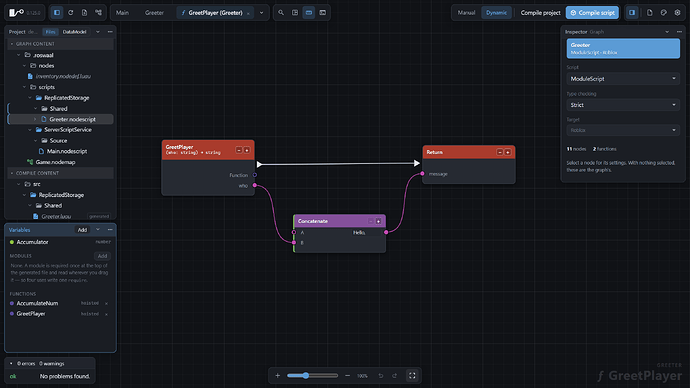This screenshot has height=388, width=690.
Task: Click the fit-to-screen icon
Action: pyautogui.click(x=412, y=376)
